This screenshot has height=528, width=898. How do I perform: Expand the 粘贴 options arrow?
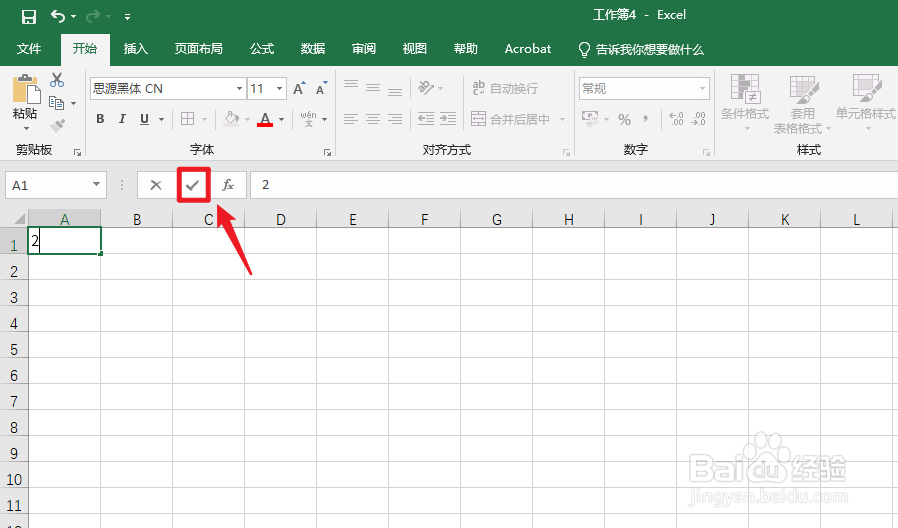pos(26,128)
